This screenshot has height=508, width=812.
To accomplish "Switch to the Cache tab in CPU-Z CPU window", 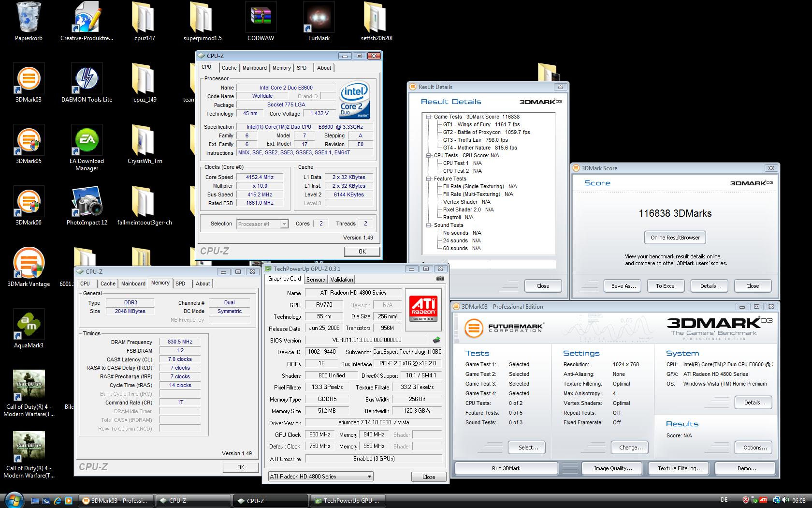I will (x=229, y=68).
